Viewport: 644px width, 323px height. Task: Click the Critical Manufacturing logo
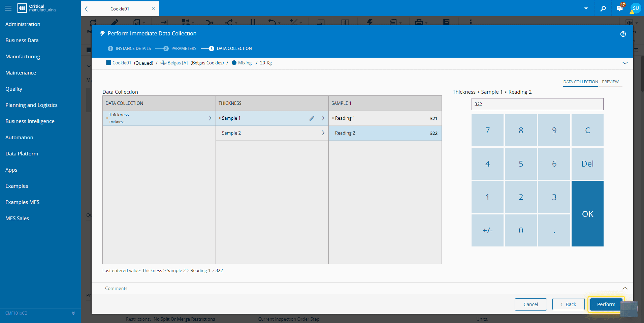tap(36, 8)
